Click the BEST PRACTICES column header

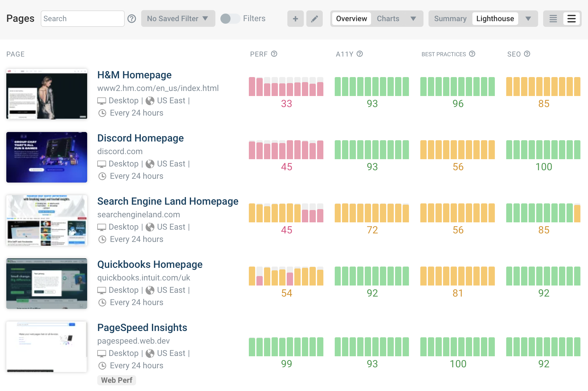pyautogui.click(x=444, y=54)
